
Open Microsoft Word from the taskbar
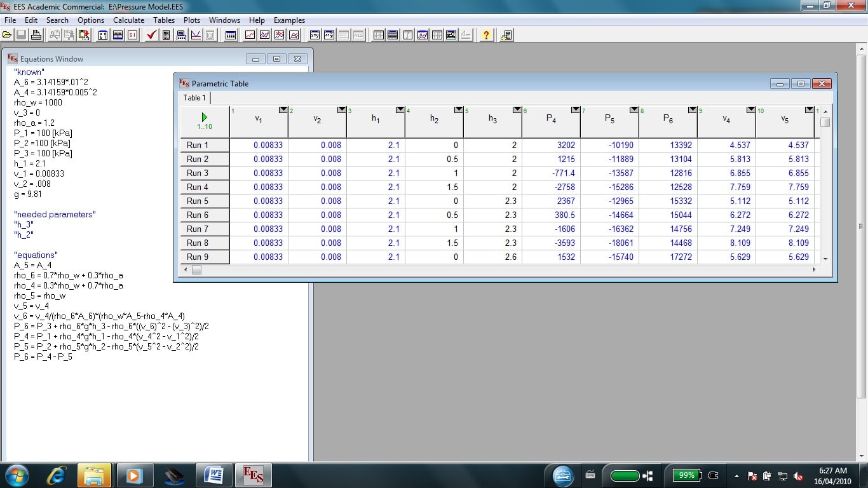pos(214,475)
